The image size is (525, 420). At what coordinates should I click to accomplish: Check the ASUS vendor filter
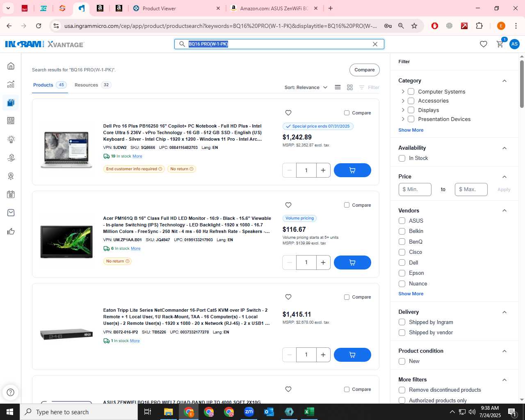402,221
